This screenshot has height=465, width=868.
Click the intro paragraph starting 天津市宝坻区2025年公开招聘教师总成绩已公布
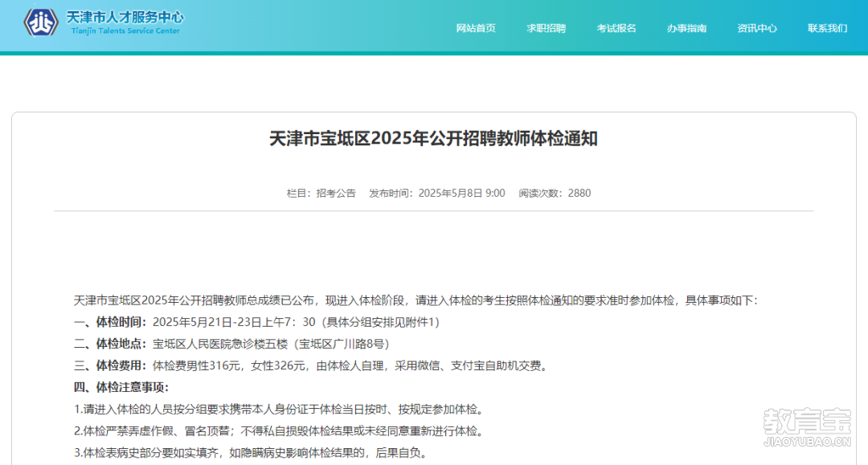[416, 300]
